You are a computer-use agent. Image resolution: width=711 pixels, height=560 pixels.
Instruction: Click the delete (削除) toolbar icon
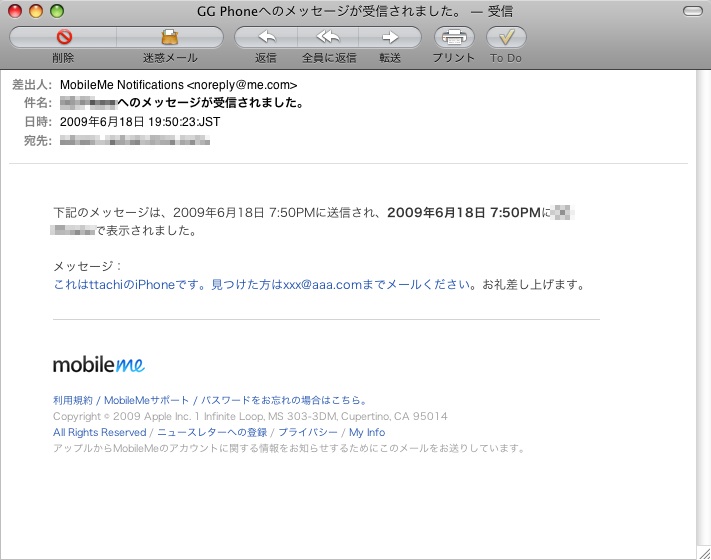coord(63,37)
